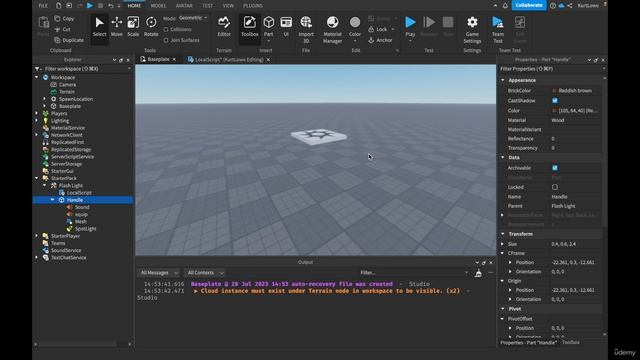640x360 pixels.
Task: Click the Color value swatch
Action: click(554, 111)
